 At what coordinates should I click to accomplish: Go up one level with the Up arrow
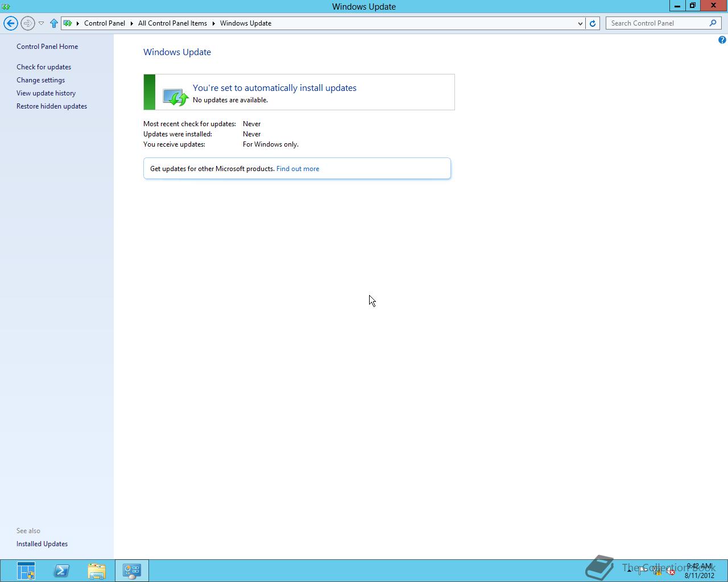[54, 23]
